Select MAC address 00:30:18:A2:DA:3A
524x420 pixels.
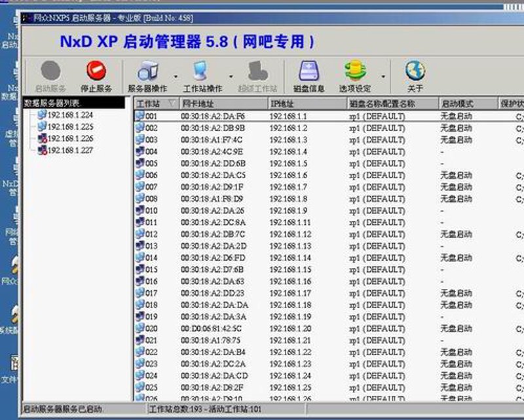coord(214,316)
